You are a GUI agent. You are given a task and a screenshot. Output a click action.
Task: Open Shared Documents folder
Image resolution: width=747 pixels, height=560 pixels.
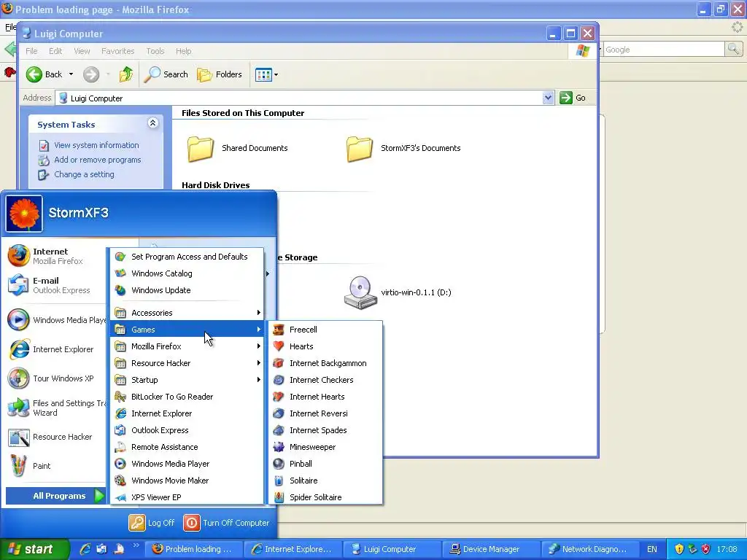point(237,148)
